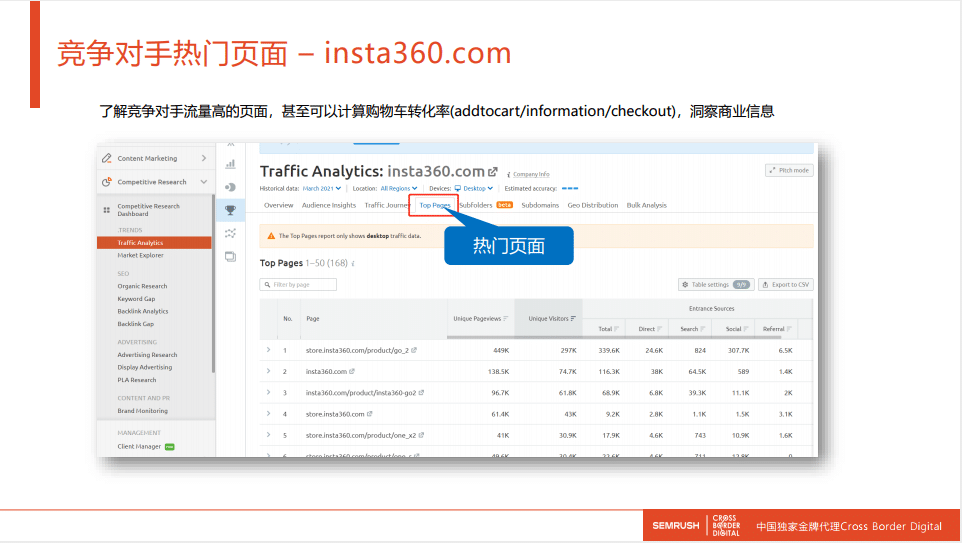Screen dimensions: 962x543
Task: Open the external link icon beside insta360.com title
Action: (493, 171)
